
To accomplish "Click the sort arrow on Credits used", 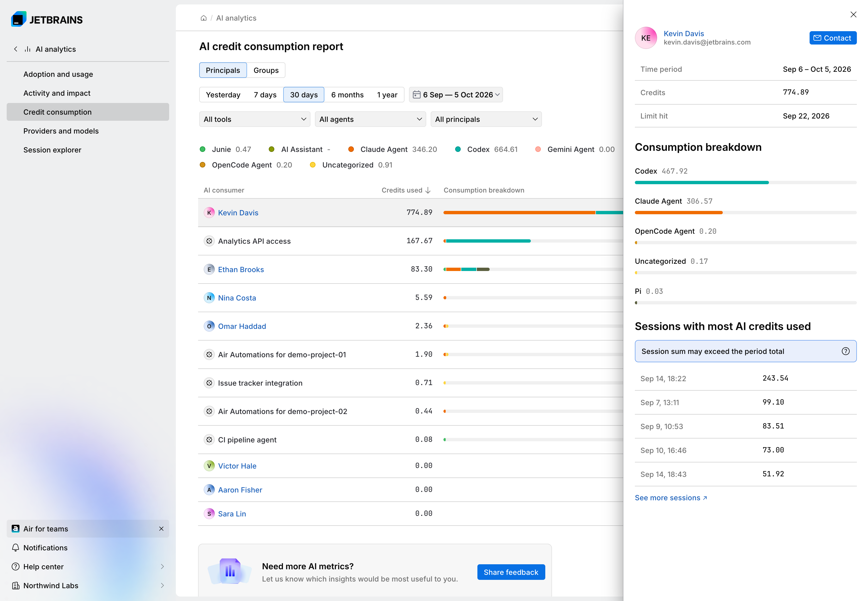I will click(x=428, y=190).
